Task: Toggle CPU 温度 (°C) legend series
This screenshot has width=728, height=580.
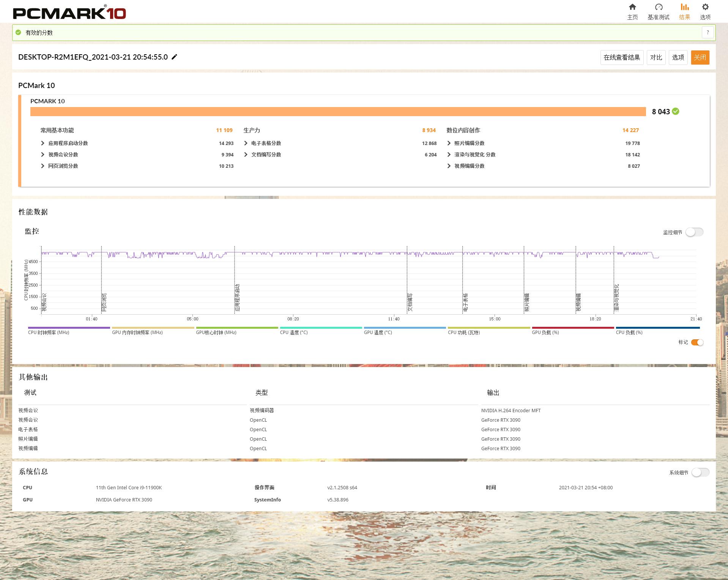Action: (x=321, y=331)
